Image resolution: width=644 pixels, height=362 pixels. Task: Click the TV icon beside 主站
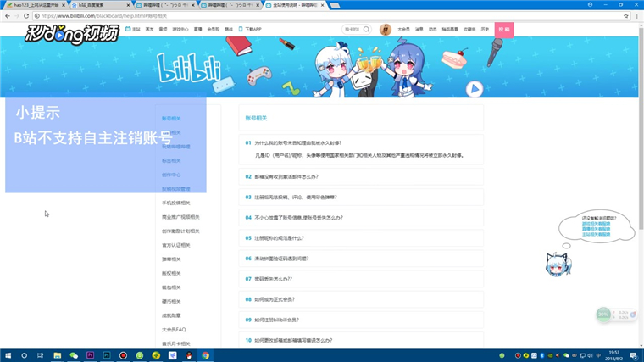(x=128, y=29)
